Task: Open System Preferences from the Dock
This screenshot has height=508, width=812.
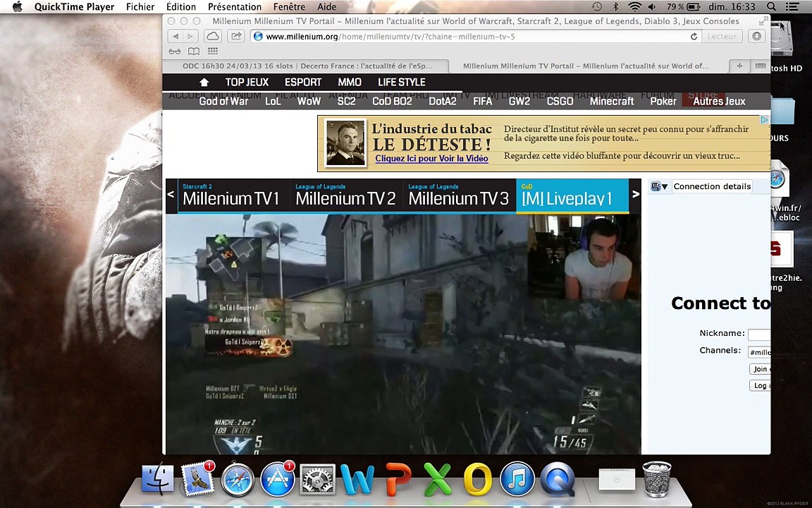Action: tap(317, 479)
